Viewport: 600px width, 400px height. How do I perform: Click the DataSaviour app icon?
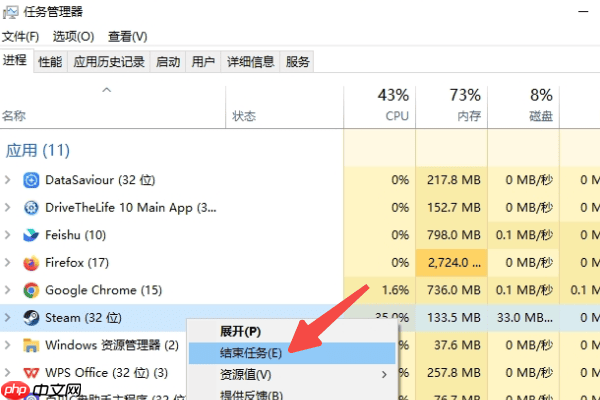point(31,180)
